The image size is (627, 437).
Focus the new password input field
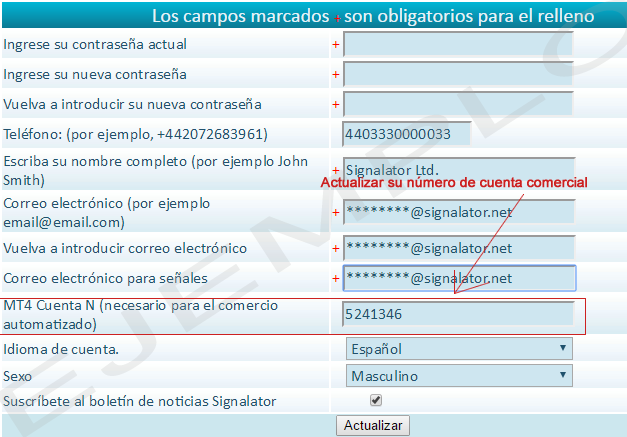click(458, 74)
